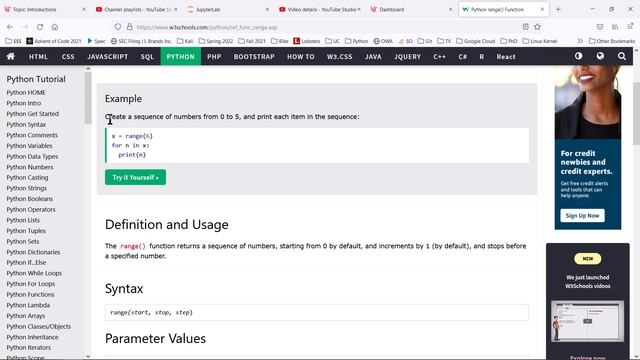Select SQL in the top navigation
Screen dimensions: 640x360
(x=147, y=57)
